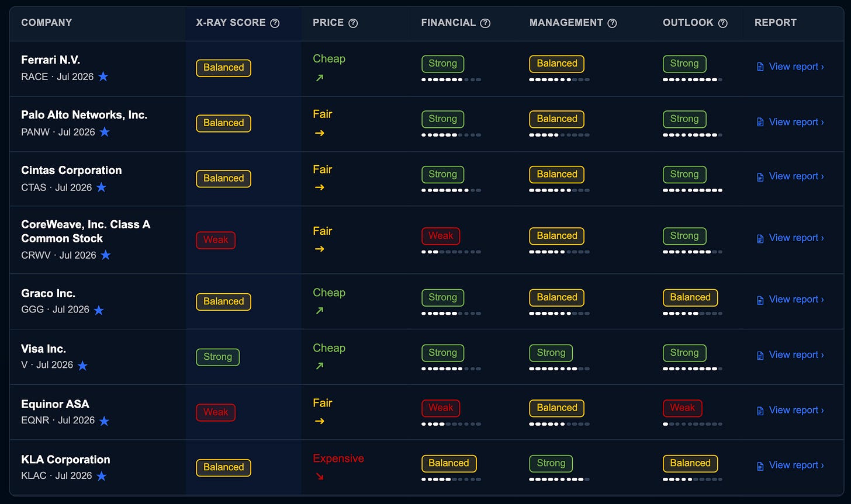Click the Equinor fair price arrow

tap(319, 421)
